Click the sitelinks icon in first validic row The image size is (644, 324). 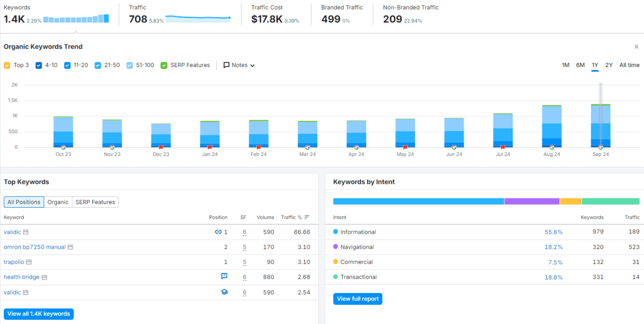pos(218,232)
